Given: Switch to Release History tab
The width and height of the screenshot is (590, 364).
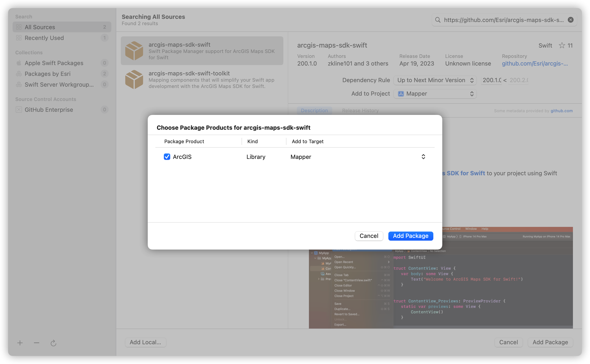Looking at the screenshot, I should [x=360, y=110].
